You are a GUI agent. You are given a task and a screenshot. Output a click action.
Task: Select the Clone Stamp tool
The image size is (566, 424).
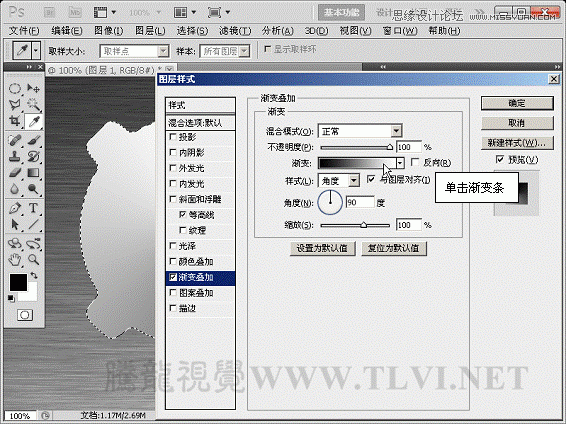[15, 156]
